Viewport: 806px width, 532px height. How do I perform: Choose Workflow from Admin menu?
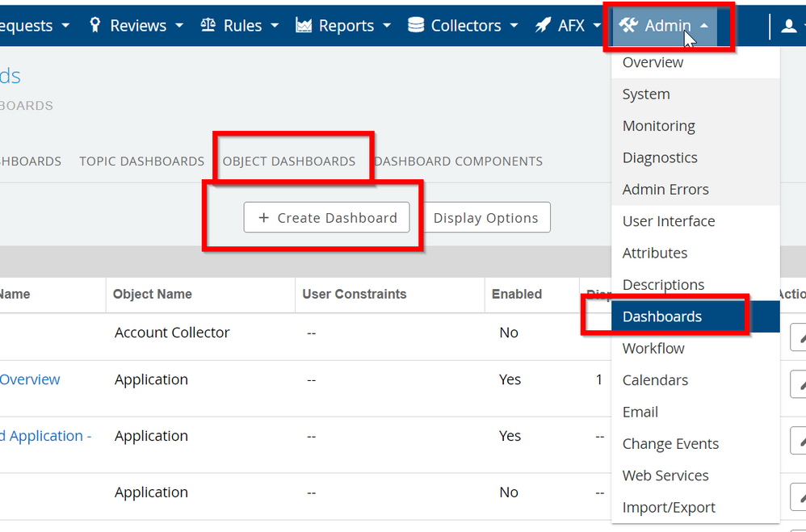pyautogui.click(x=653, y=349)
